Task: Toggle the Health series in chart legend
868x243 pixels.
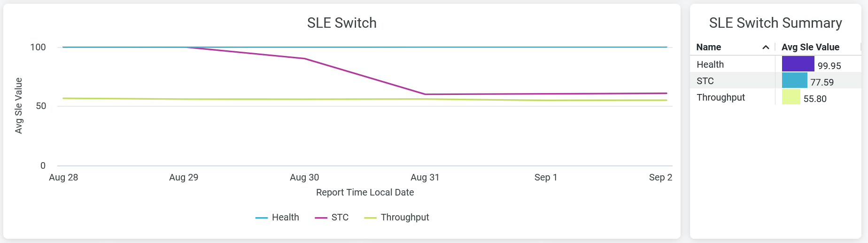Action: [278, 217]
